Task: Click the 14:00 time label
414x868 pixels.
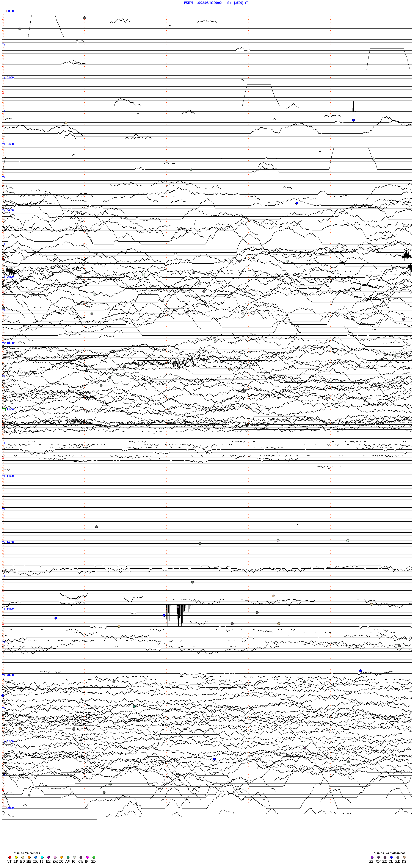Action: 10,476
